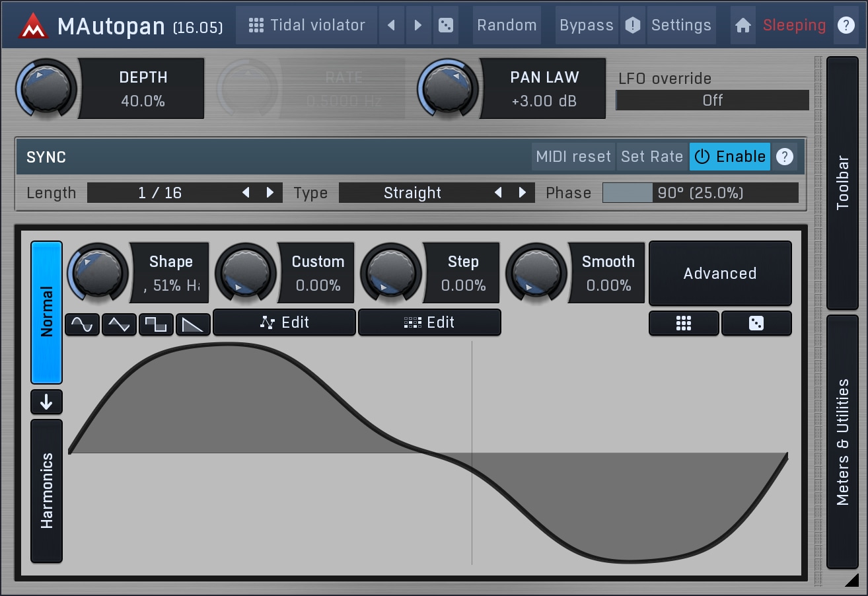Open the Custom shape Edit button
This screenshot has height=596, width=868.
[284, 322]
